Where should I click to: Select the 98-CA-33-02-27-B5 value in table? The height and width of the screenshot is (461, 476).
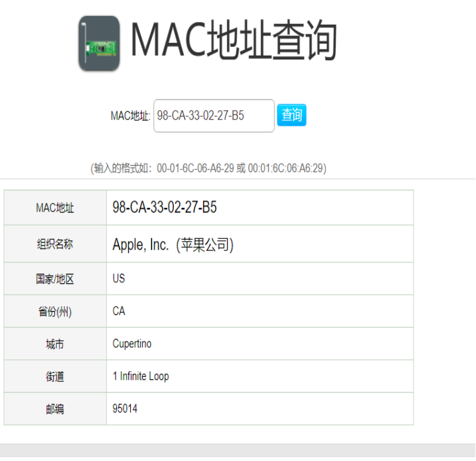point(164,207)
